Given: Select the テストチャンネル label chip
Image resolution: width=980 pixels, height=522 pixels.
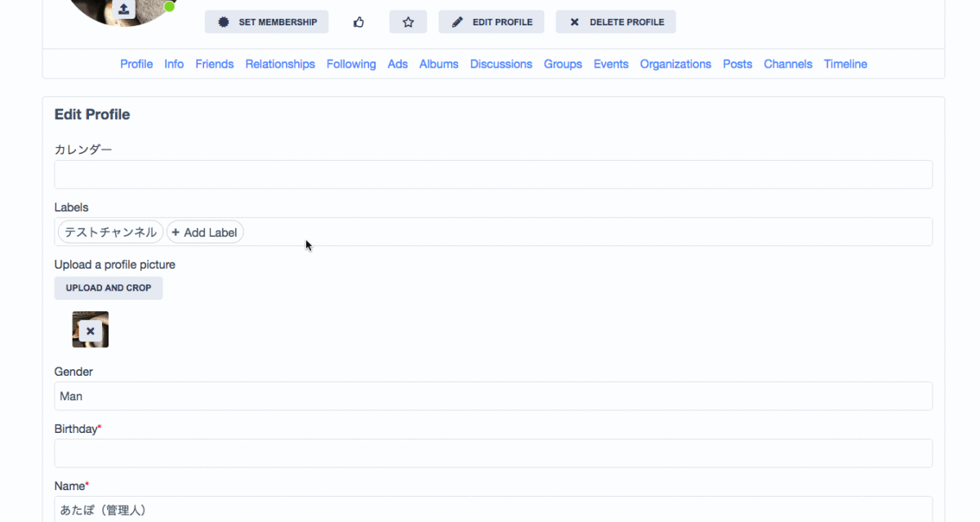Looking at the screenshot, I should point(110,232).
